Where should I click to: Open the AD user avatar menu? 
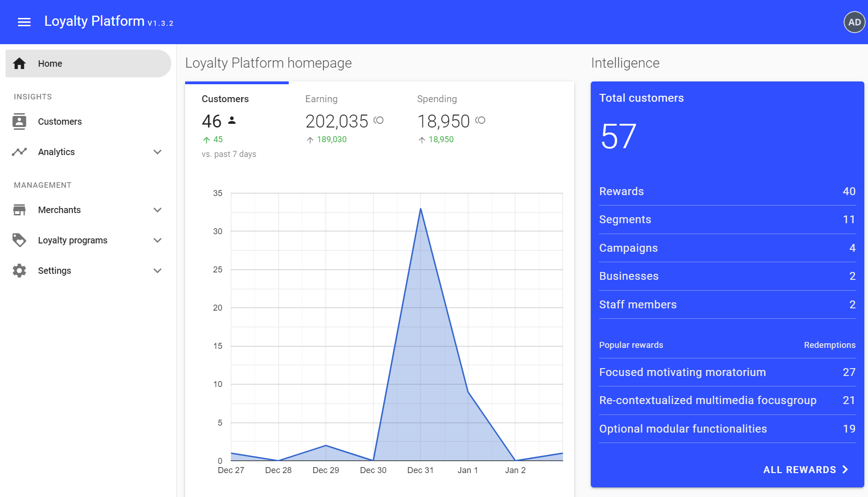[854, 22]
